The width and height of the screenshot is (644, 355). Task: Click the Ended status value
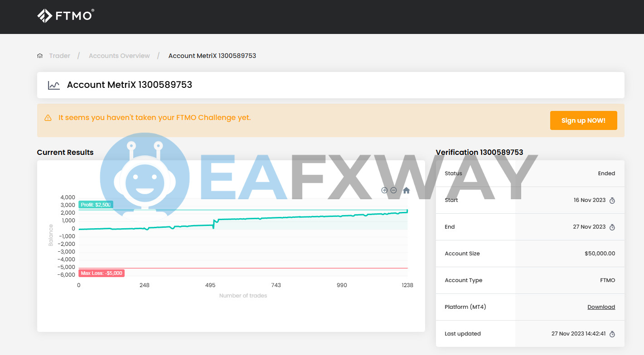pos(606,173)
